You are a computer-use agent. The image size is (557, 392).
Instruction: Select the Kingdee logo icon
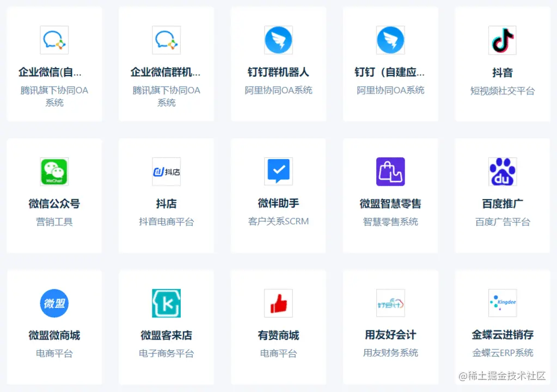[503, 303]
